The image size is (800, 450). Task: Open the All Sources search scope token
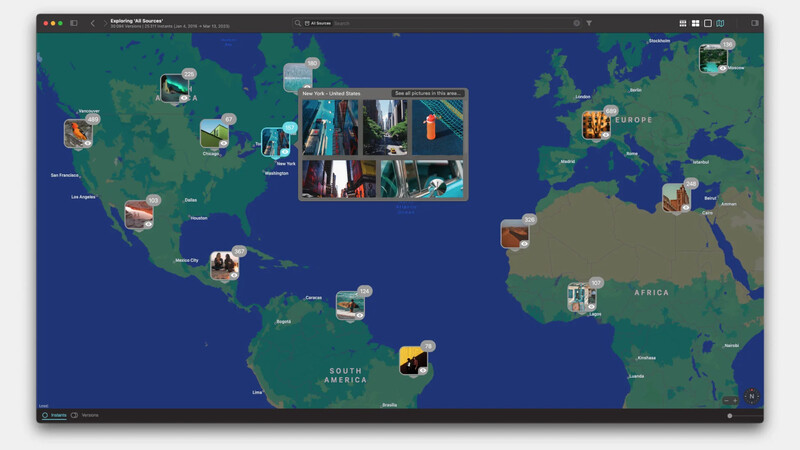pyautogui.click(x=318, y=23)
